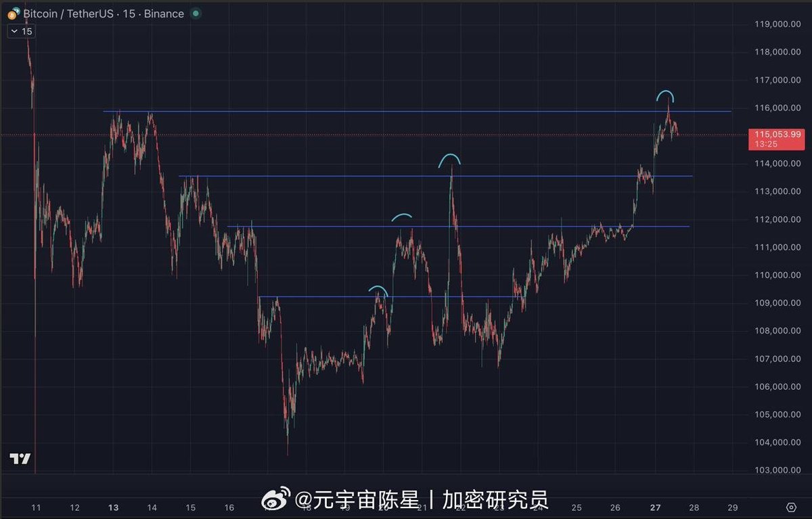The height and width of the screenshot is (519, 812).
Task: Click bold date 13 on time axis
Action: [x=114, y=507]
